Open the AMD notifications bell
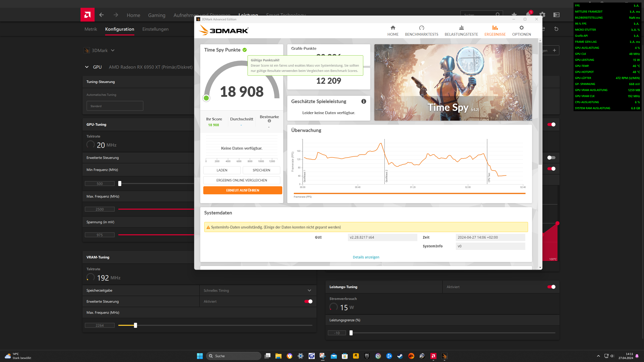Viewport: 644px width, 362px height. tap(528, 15)
